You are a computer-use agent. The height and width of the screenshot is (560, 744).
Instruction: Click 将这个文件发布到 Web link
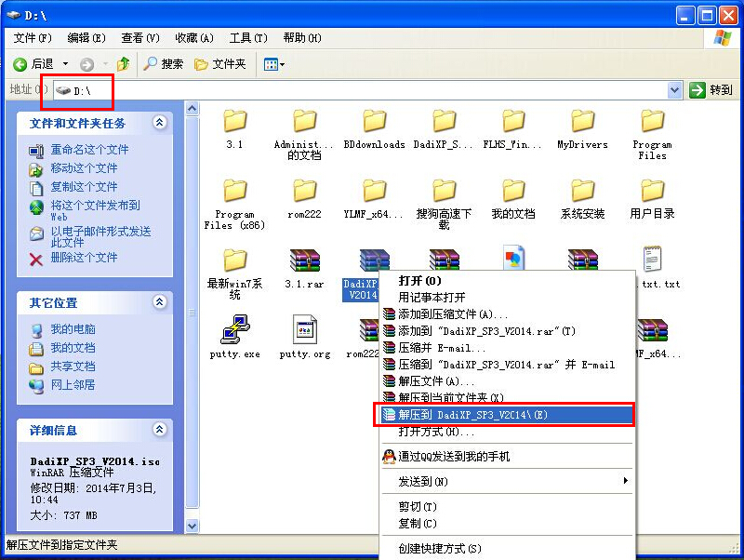click(x=95, y=210)
